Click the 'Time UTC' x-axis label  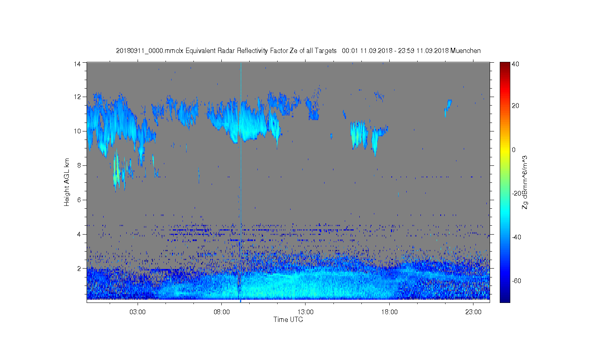(288, 320)
